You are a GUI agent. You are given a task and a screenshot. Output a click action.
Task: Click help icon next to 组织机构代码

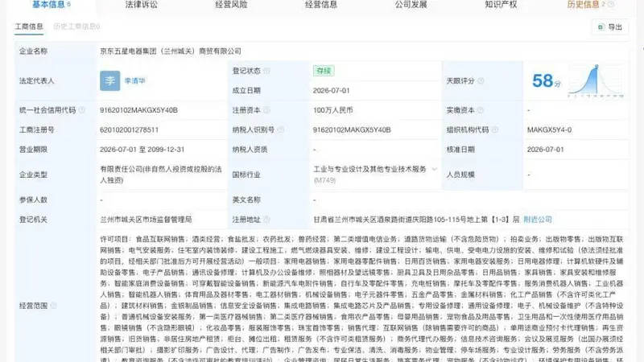[x=495, y=130]
